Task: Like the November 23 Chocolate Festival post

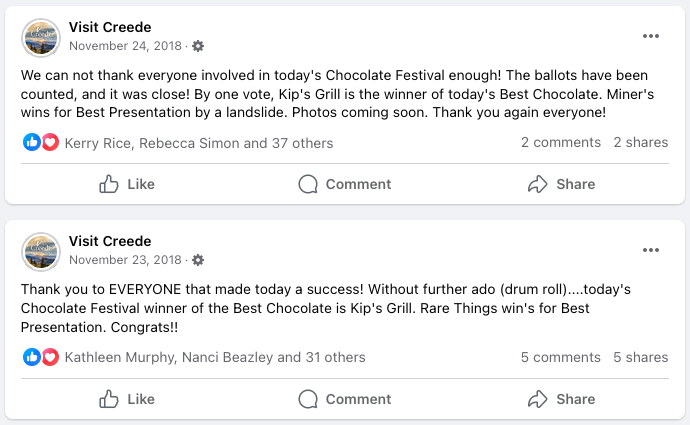Action: click(x=127, y=399)
